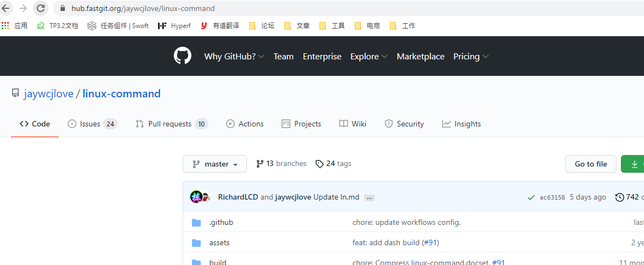The height and width of the screenshot is (265, 644).
Task: Expand commit message ellipsis button
Action: point(369,197)
